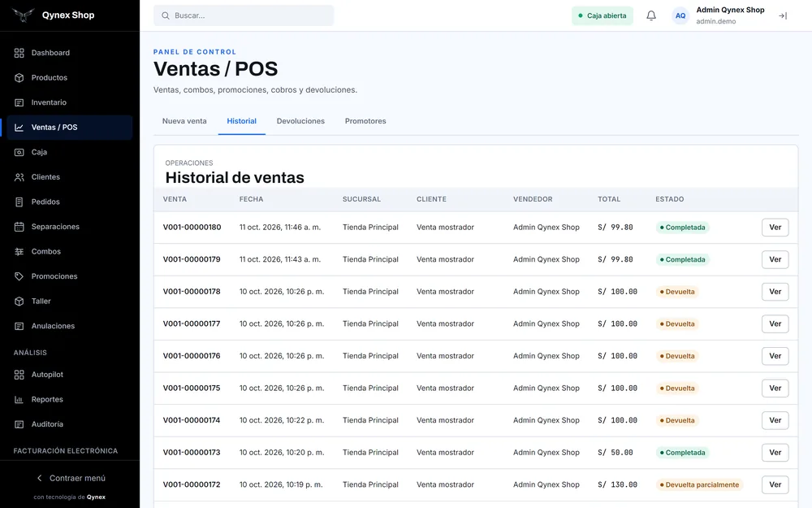
Task: Click the Auditoría sidebar icon
Action: pos(19,424)
